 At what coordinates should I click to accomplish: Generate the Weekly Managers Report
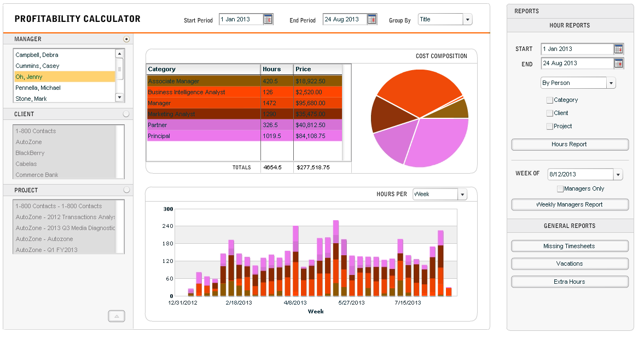(570, 204)
